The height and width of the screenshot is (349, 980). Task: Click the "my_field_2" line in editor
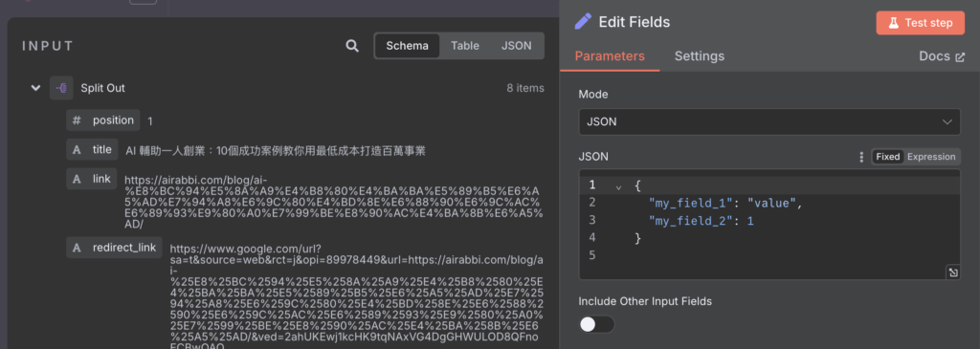point(702,220)
